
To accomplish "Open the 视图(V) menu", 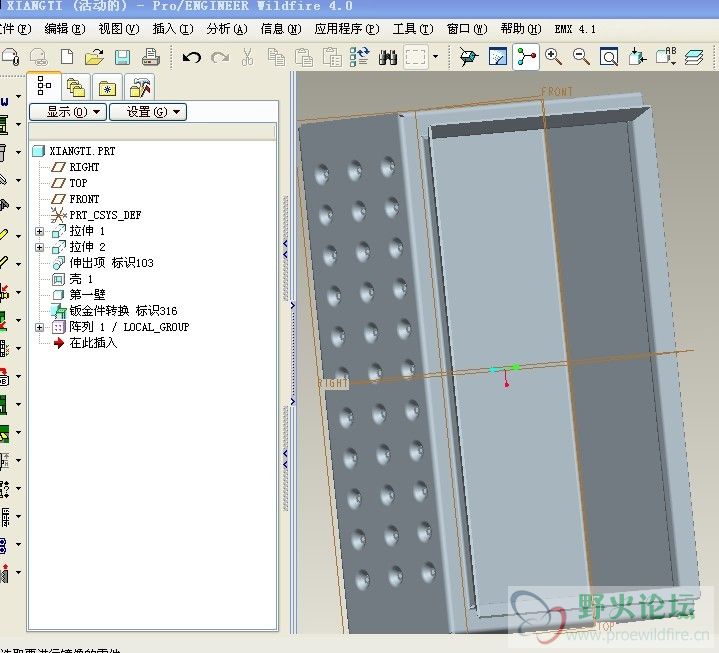I will point(119,29).
